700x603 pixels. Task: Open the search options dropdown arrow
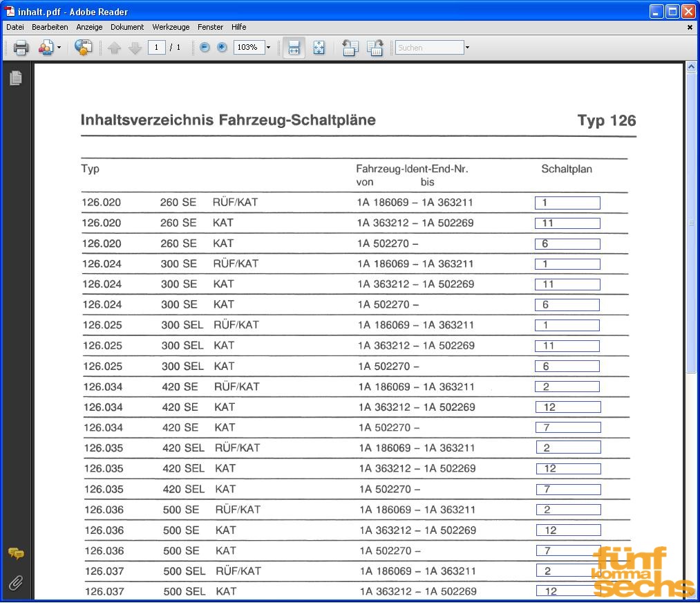coord(467,47)
